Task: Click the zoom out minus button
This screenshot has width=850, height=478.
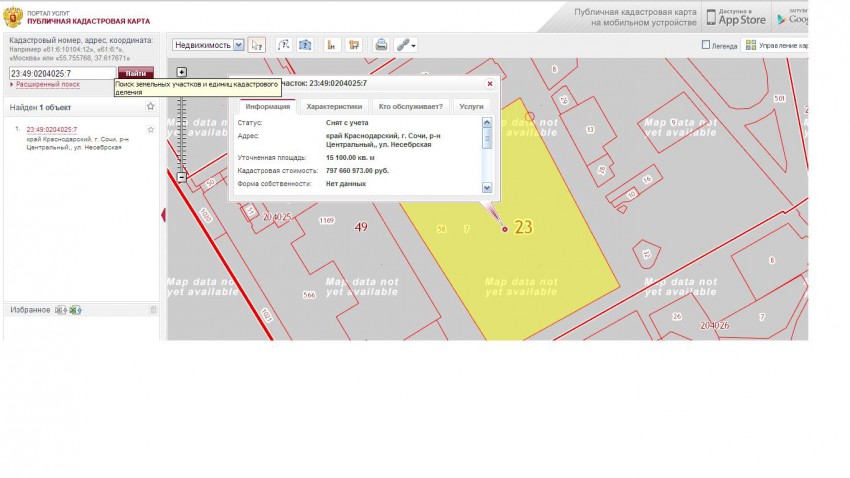Action: [x=182, y=177]
